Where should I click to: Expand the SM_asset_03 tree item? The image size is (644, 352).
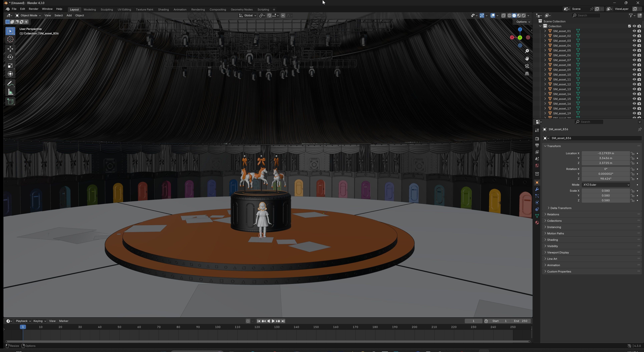tap(545, 41)
